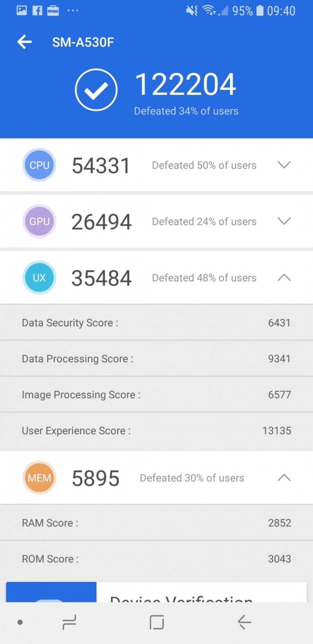Expand the GPU score details chevron
Viewport: 313px width, 644px height.
coord(284,221)
